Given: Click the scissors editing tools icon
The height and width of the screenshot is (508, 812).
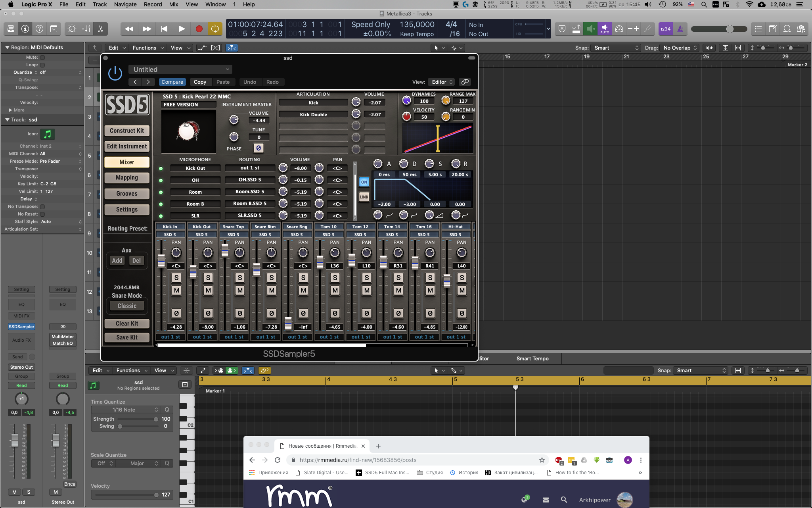Looking at the screenshot, I should point(100,29).
